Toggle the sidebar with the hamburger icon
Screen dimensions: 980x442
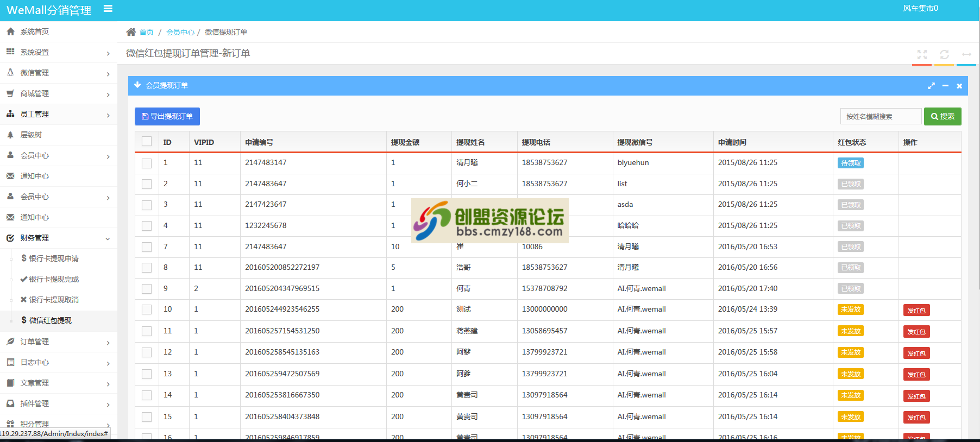coord(108,9)
